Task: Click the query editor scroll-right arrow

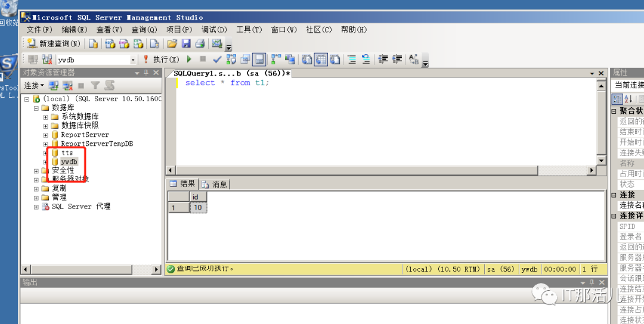Action: (x=592, y=170)
